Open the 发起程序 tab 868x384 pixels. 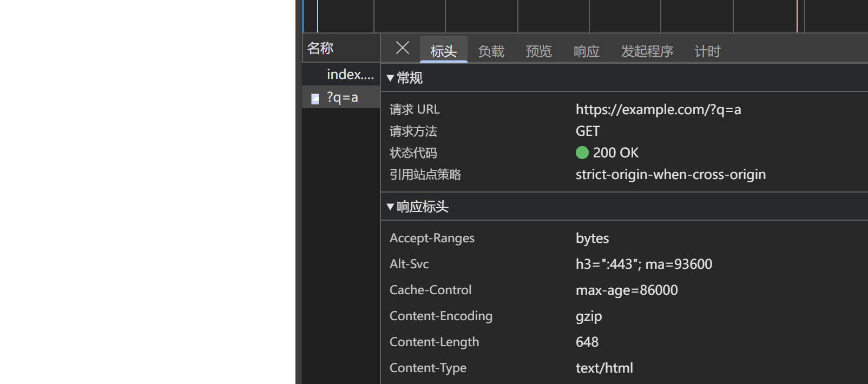(647, 51)
